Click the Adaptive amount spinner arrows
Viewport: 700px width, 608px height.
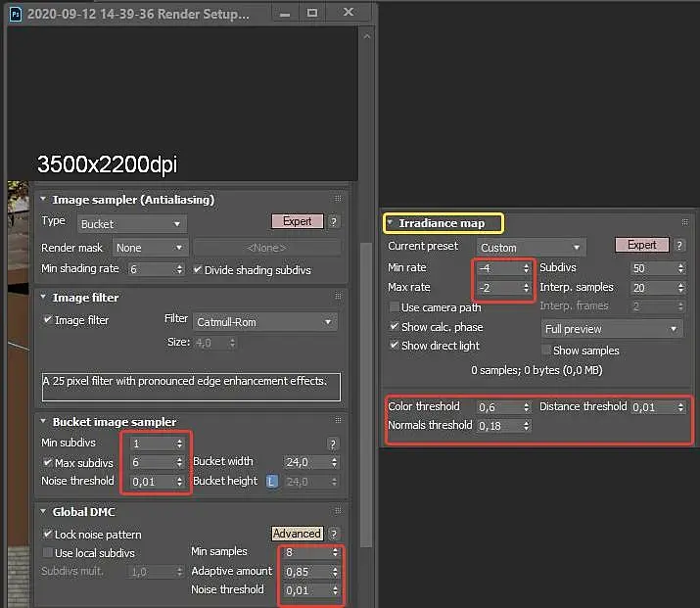tap(335, 572)
